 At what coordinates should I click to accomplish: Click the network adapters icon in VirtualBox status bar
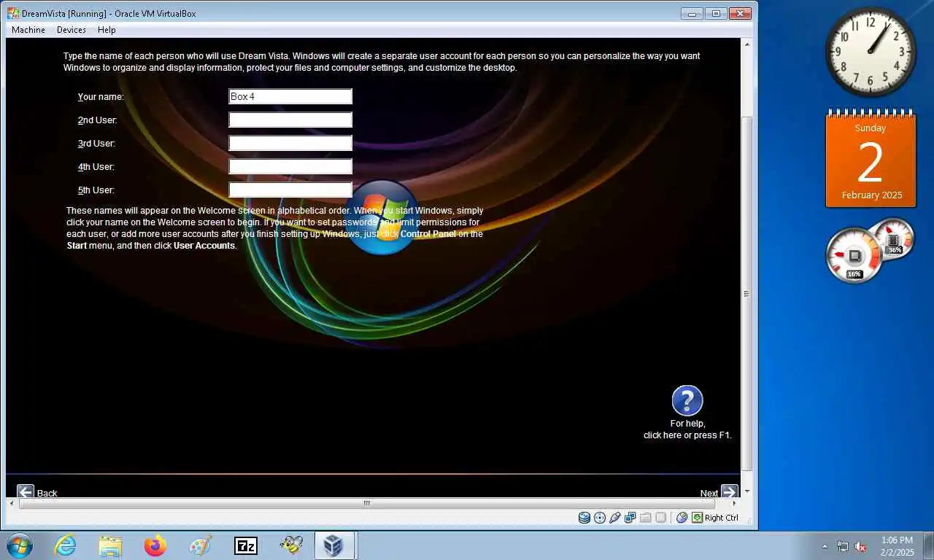[x=630, y=518]
